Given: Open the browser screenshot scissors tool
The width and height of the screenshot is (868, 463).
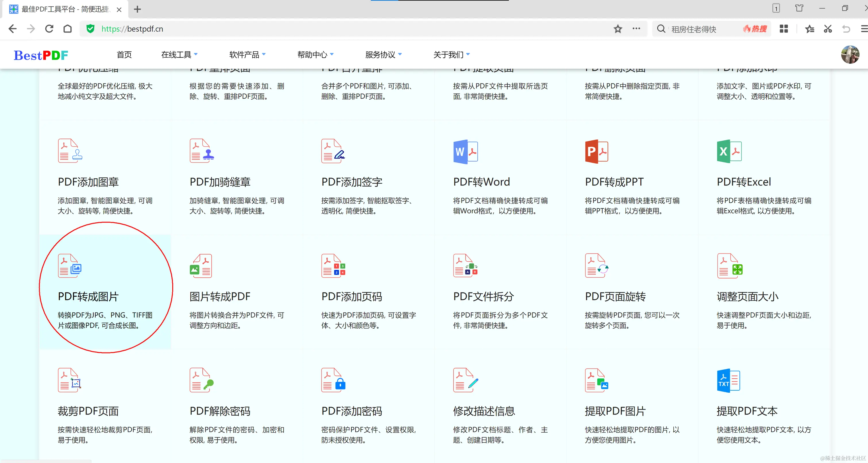Looking at the screenshot, I should point(827,29).
